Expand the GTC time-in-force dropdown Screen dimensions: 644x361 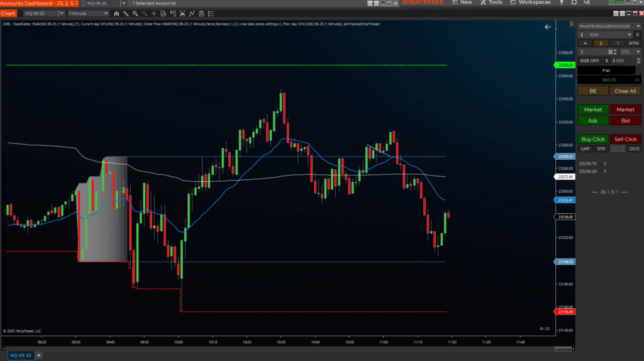[629, 52]
